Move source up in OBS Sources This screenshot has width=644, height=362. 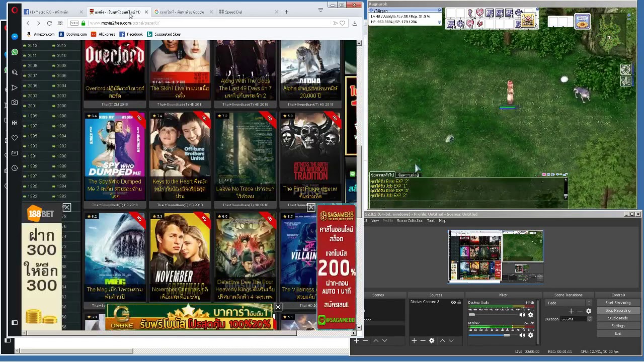point(442,341)
